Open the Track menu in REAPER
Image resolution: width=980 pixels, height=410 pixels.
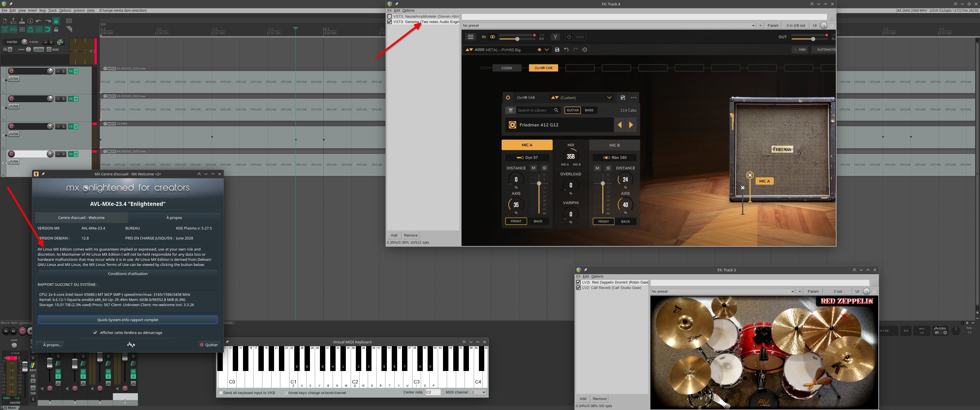pyautogui.click(x=52, y=10)
